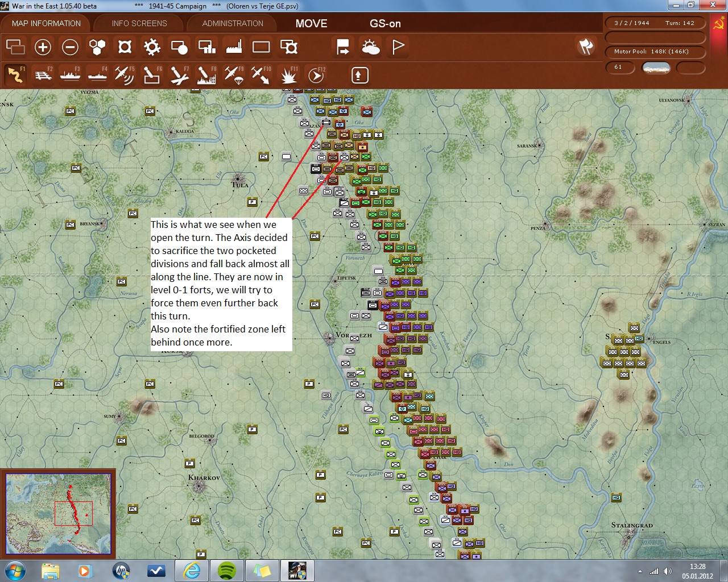
Task: Click the boxed up-arrow icon
Action: click(x=359, y=75)
